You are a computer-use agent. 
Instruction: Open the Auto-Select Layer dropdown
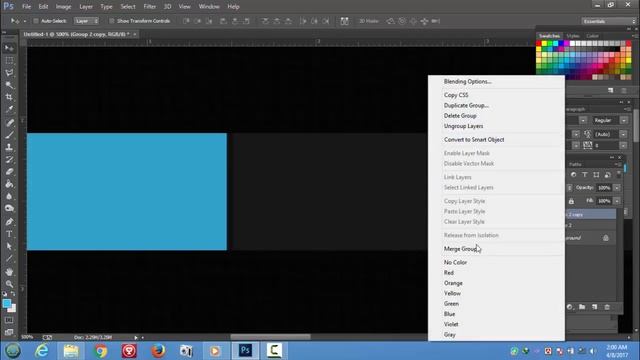[x=86, y=21]
